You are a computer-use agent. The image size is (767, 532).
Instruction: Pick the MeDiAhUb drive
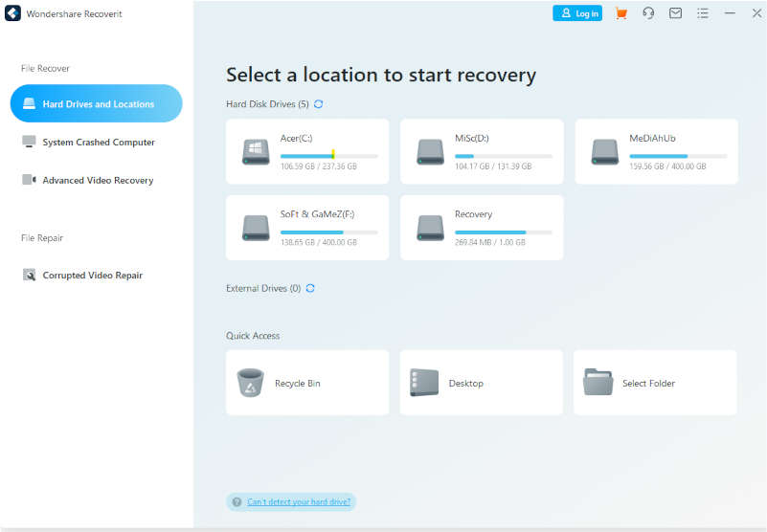pyautogui.click(x=656, y=151)
